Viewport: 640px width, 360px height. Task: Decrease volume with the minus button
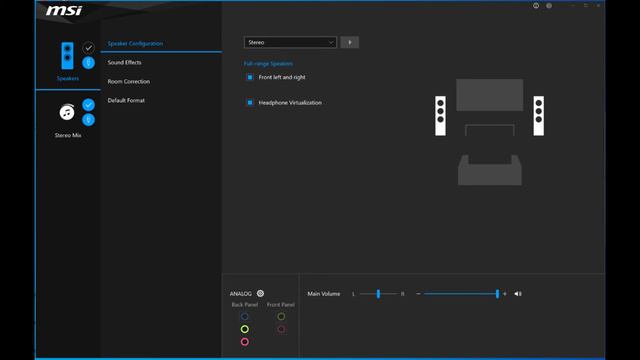tap(418, 293)
